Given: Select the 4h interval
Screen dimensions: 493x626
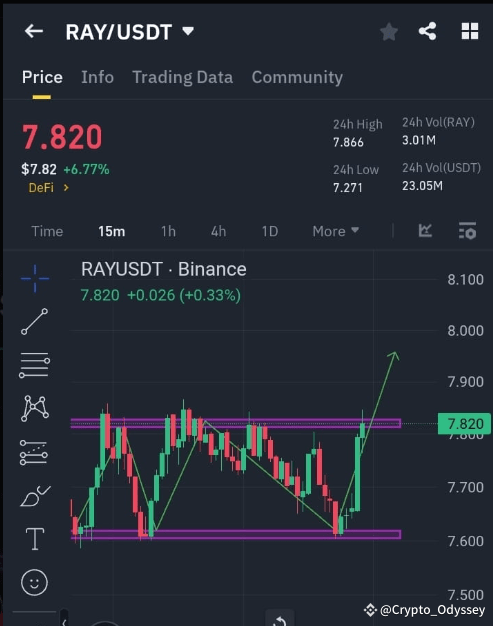Looking at the screenshot, I should (x=218, y=231).
